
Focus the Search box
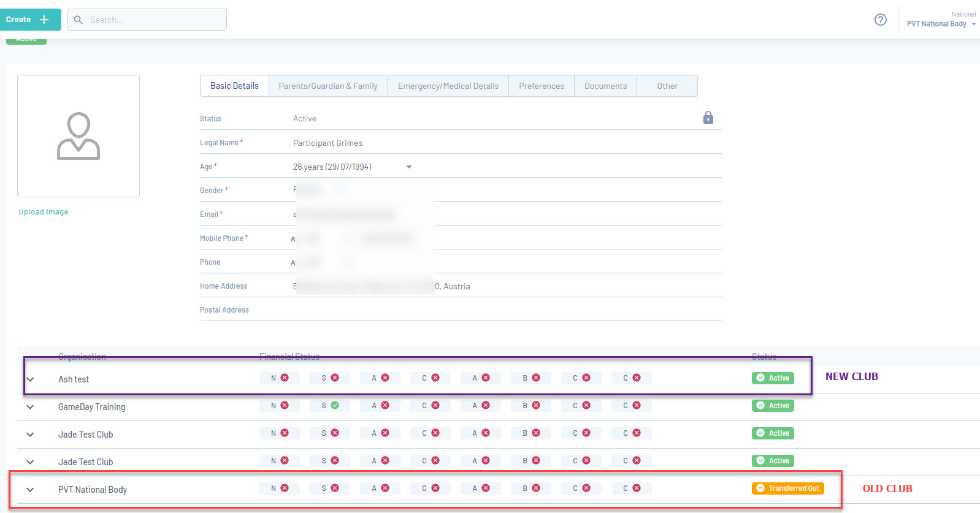[x=147, y=20]
